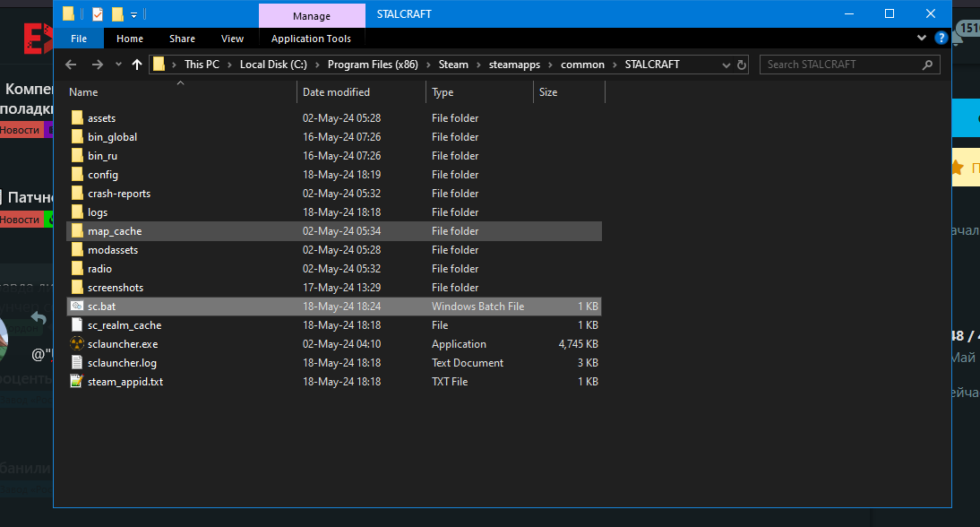Viewport: 980px width, 527px height.
Task: Click the 4,745 KB size value
Action: tap(578, 344)
